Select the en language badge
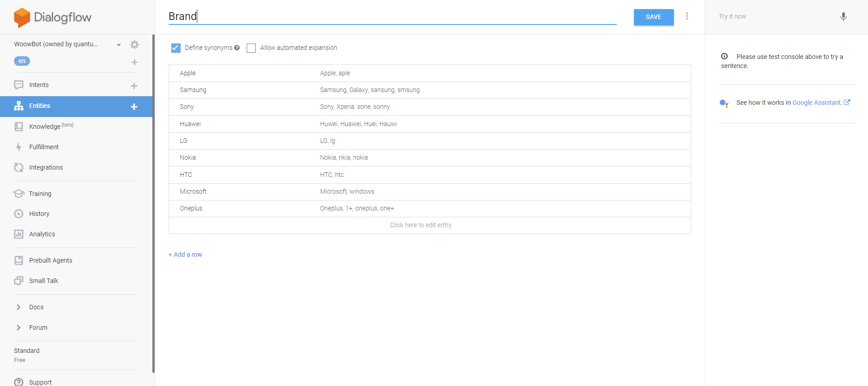 22,61
